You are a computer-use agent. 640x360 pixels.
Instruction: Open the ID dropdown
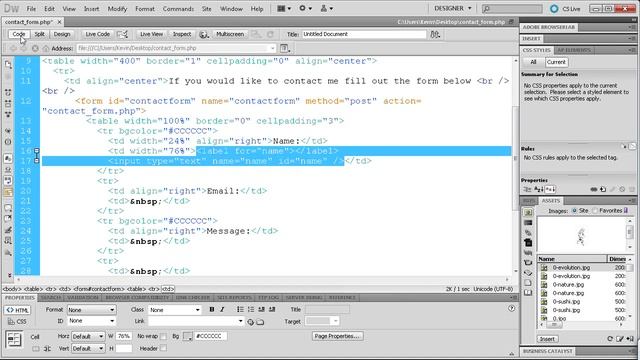coord(91,321)
